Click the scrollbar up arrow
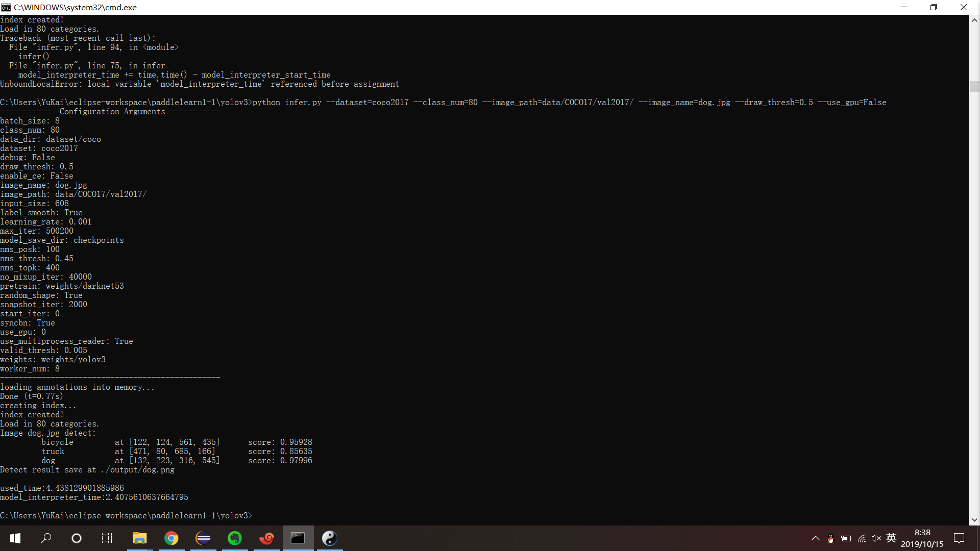This screenshot has width=980, height=551. pyautogui.click(x=974, y=20)
